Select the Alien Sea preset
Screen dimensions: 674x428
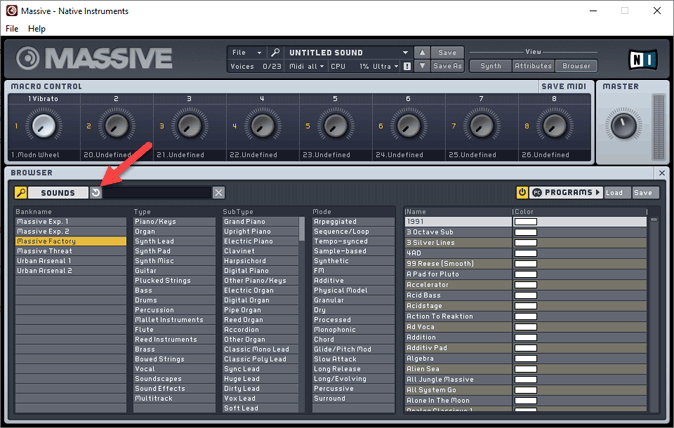tap(458, 369)
